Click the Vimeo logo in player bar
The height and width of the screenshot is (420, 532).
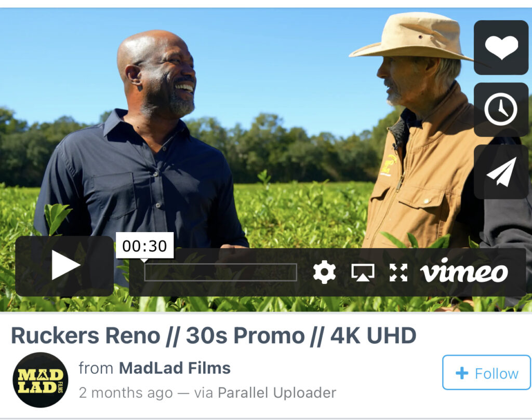(464, 270)
